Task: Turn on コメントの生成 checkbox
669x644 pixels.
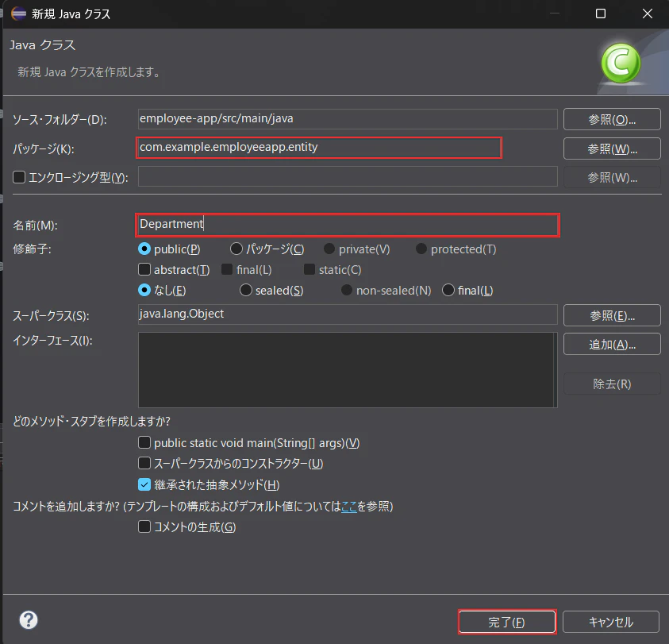Action: click(x=144, y=526)
